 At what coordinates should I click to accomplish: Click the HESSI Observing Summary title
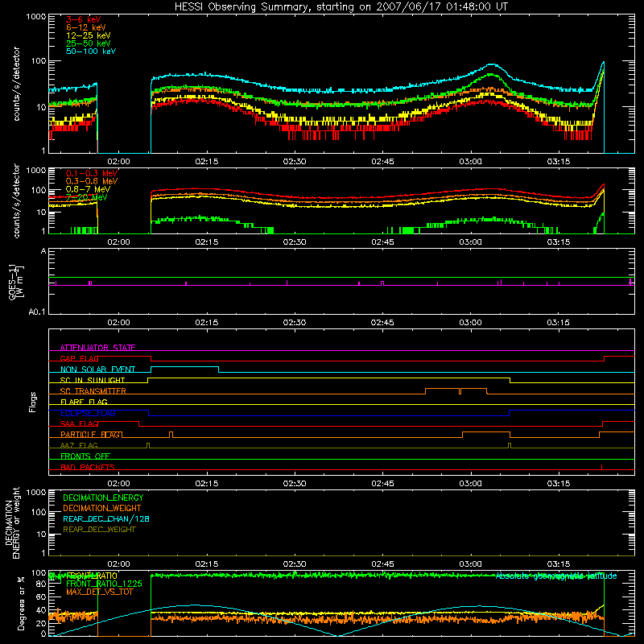(341, 7)
